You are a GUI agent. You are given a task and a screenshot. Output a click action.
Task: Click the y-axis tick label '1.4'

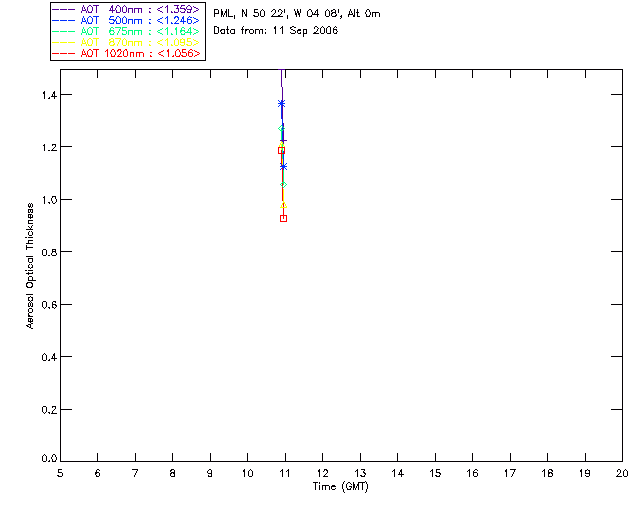click(x=49, y=96)
